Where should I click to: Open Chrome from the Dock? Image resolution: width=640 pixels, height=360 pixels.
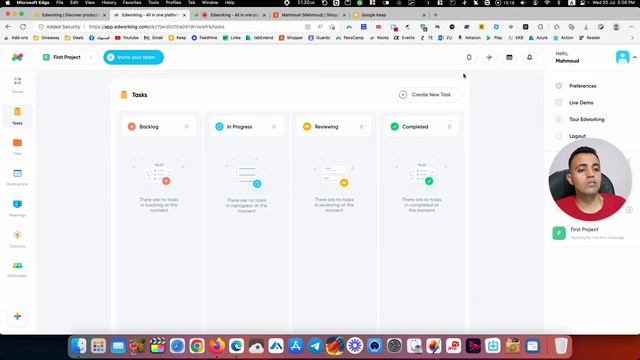point(197,346)
